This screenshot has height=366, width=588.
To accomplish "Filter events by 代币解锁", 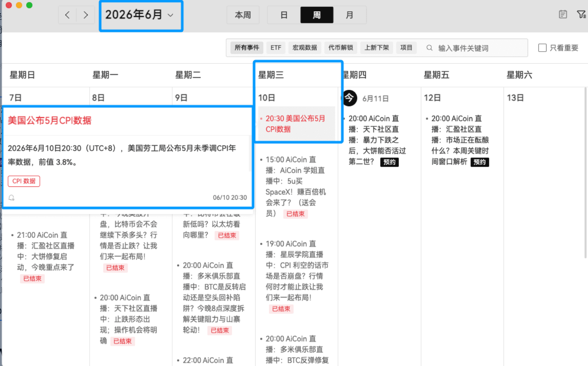I will (340, 48).
